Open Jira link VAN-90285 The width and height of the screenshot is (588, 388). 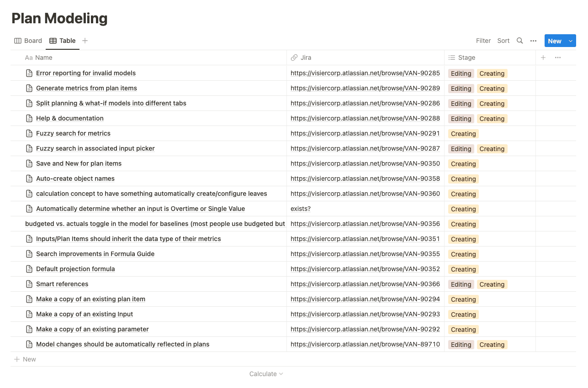[x=365, y=73]
